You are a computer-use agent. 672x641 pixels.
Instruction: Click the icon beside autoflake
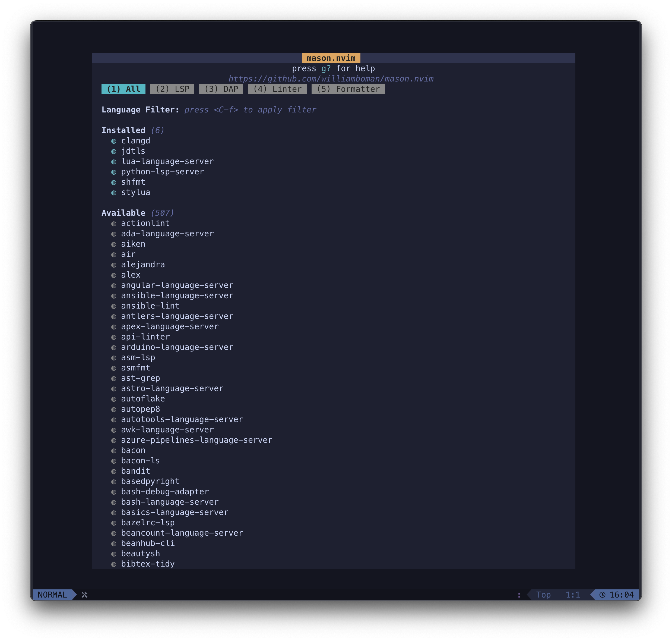coord(114,399)
